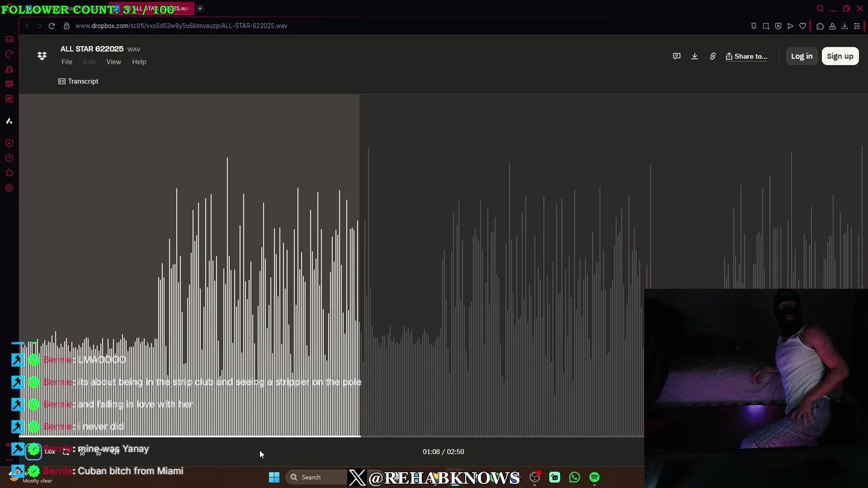This screenshot has width=868, height=488.
Task: Go back in browser history
Action: click(x=27, y=26)
